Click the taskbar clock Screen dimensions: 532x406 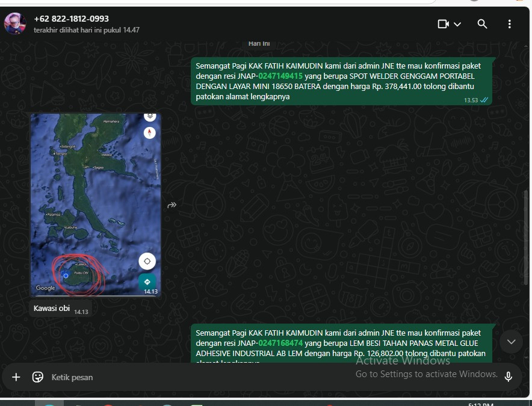(481, 404)
